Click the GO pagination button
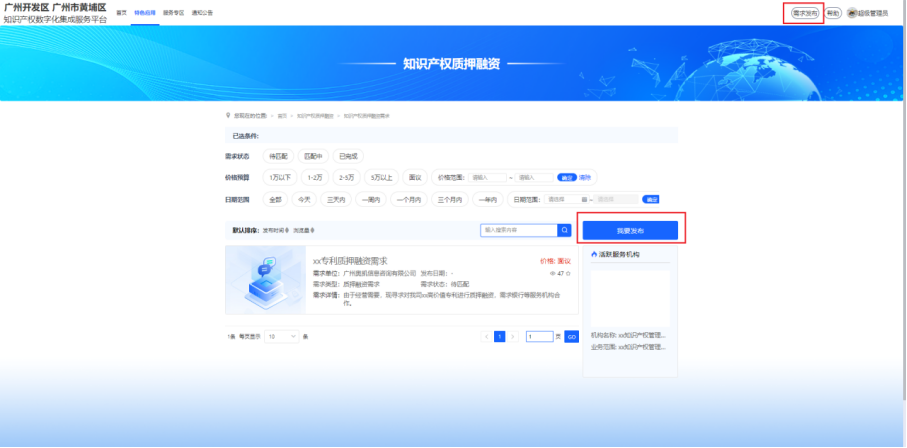 [x=572, y=336]
